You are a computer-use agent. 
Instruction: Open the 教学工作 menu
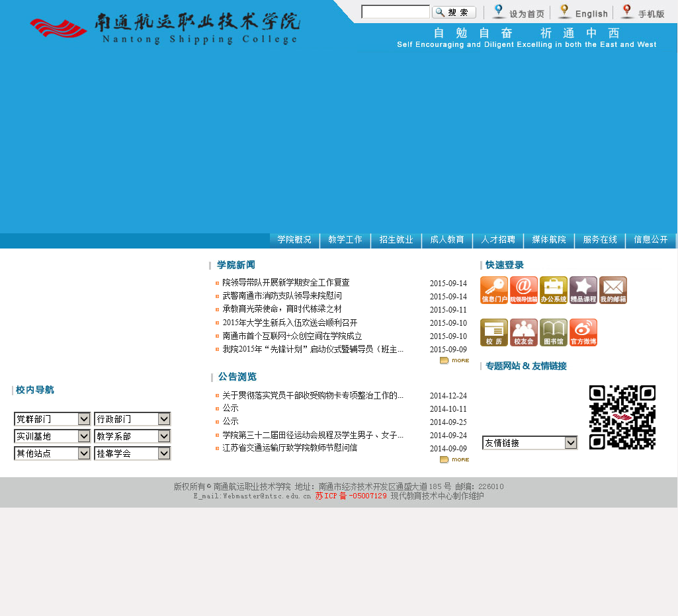click(x=345, y=240)
